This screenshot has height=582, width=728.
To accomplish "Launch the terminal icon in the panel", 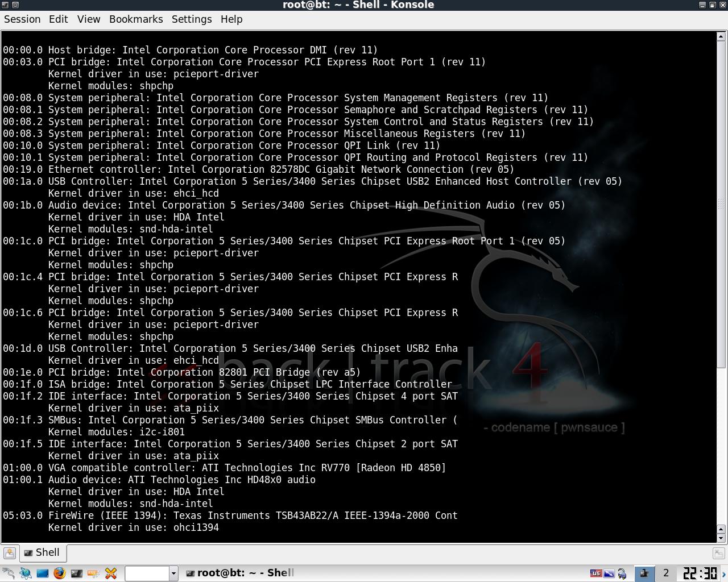I will pyautogui.click(x=76, y=573).
